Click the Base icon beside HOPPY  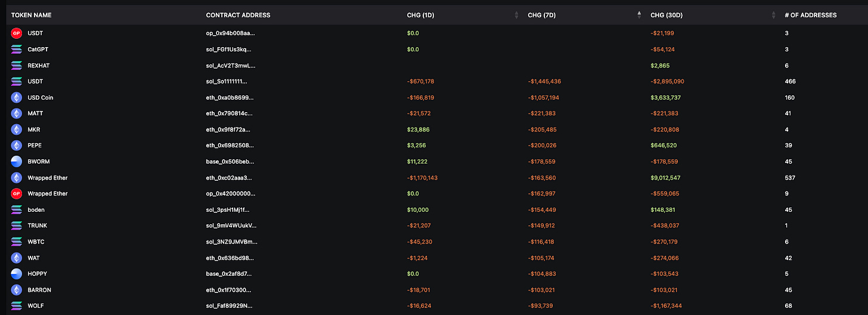16,274
